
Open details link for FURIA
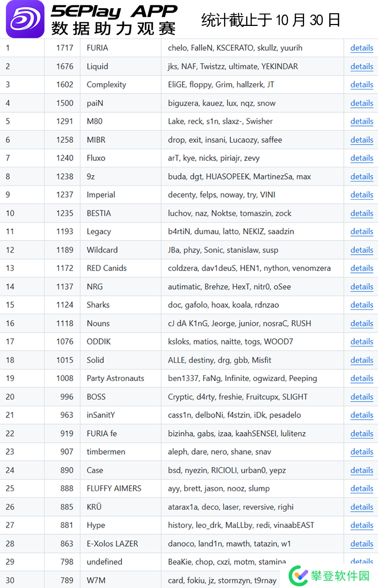click(x=361, y=48)
